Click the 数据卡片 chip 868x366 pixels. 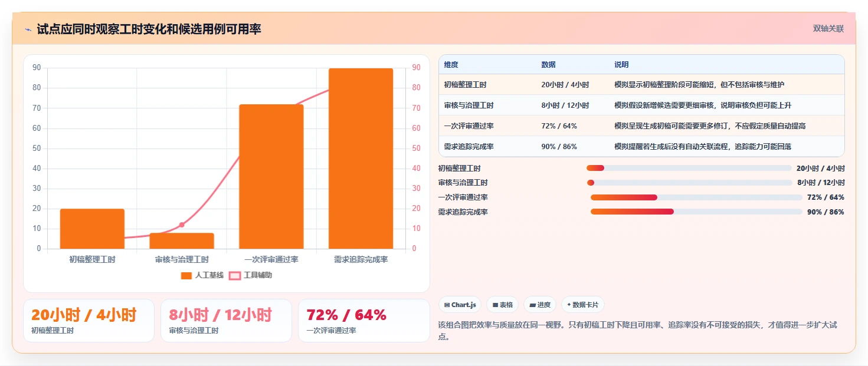tap(582, 305)
